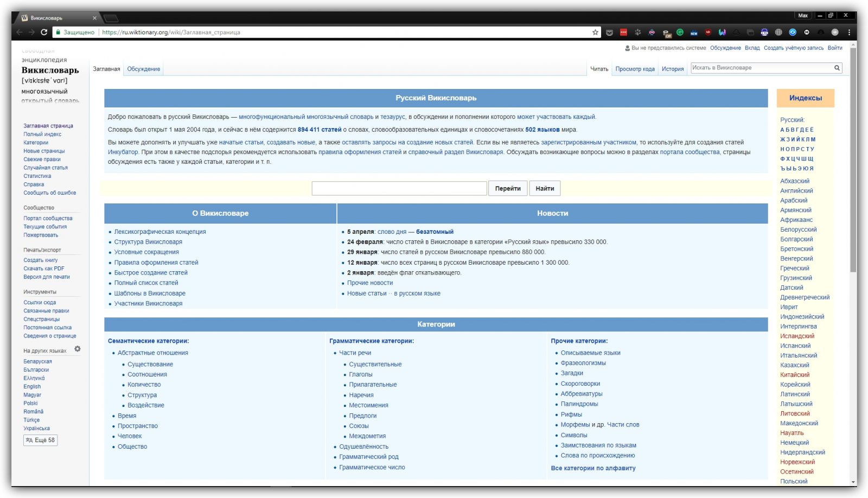Open the 'История' tab
This screenshot has height=498, width=868.
coord(673,69)
